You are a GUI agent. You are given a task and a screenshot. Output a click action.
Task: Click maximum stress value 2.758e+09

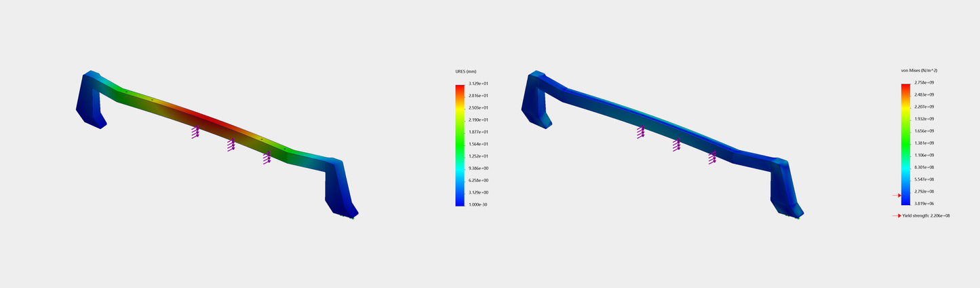[924, 83]
